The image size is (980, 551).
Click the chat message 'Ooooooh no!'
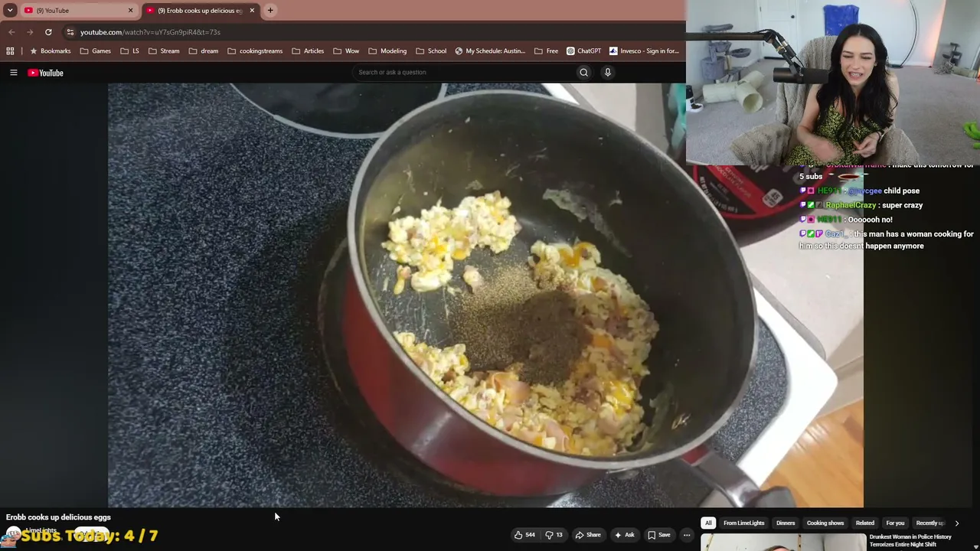[x=846, y=220]
